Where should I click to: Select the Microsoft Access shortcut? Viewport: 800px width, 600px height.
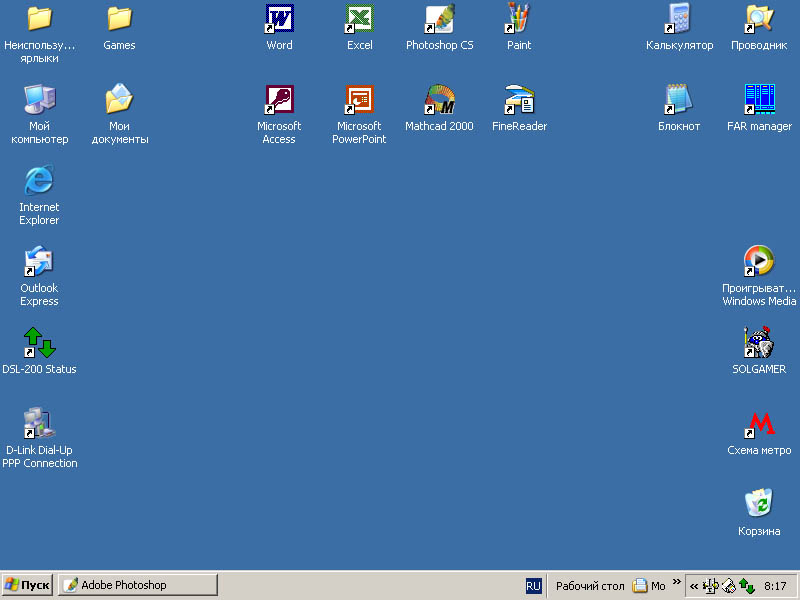[279, 100]
